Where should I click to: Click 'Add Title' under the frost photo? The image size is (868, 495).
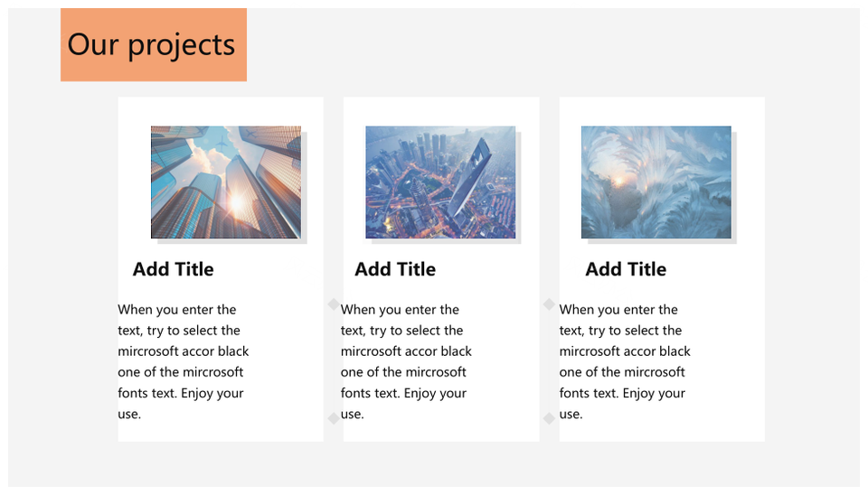(626, 269)
